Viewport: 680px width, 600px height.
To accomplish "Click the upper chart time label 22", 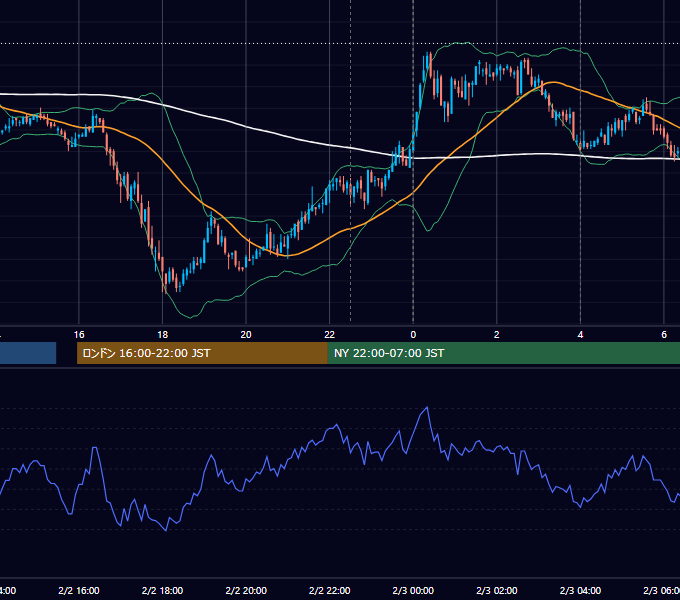I will pos(330,335).
